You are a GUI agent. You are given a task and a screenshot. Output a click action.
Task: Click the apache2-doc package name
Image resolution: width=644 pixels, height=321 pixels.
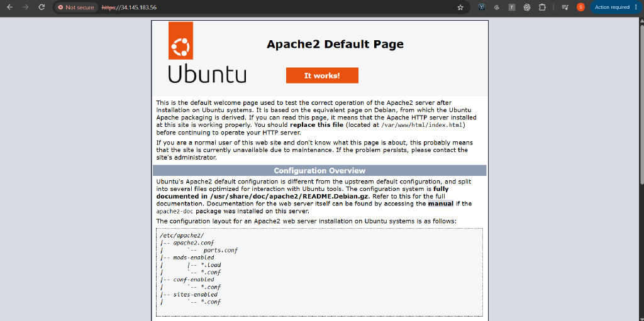click(x=175, y=212)
